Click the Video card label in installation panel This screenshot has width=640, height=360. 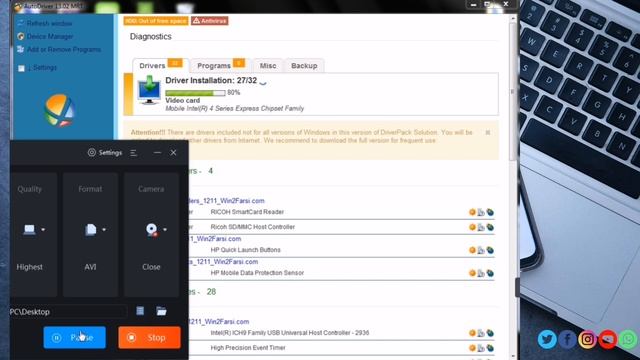[x=182, y=100]
